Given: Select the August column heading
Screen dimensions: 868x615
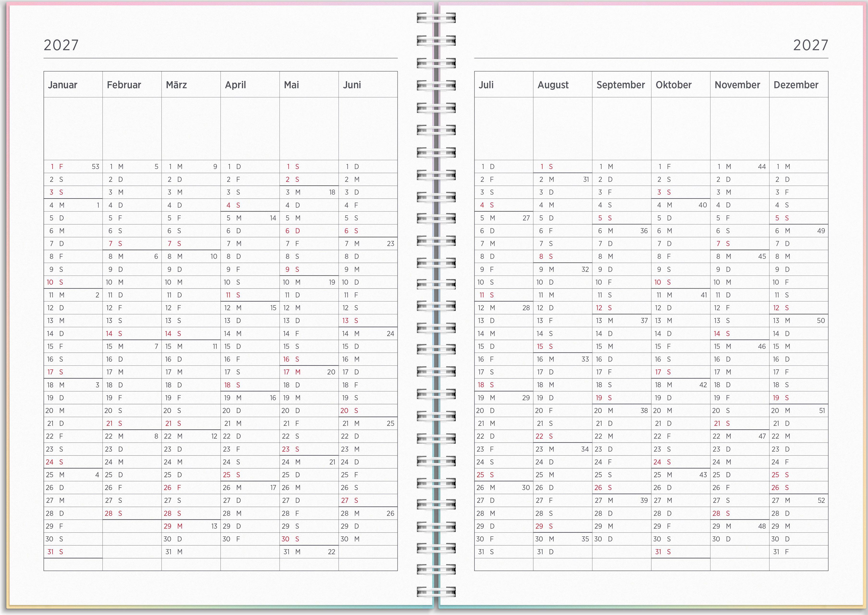Looking at the screenshot, I should coord(553,85).
